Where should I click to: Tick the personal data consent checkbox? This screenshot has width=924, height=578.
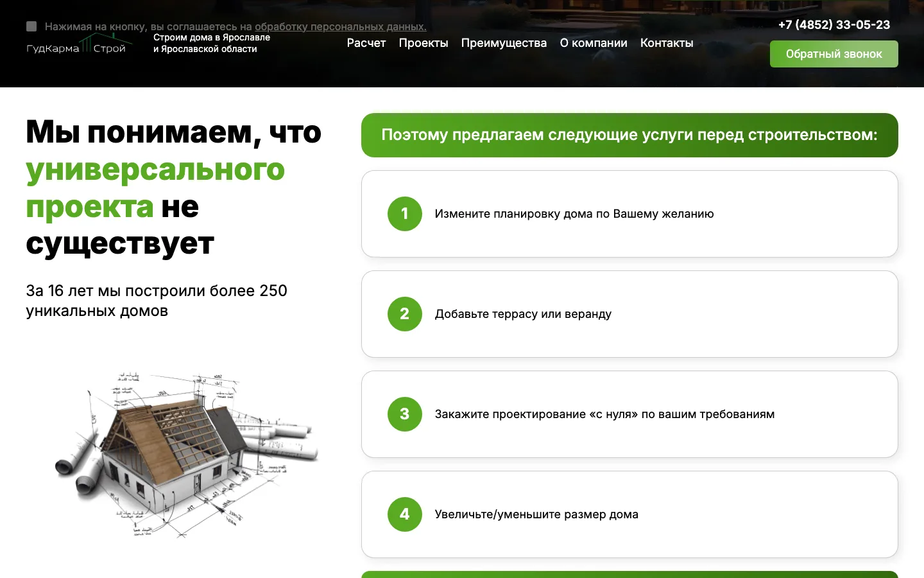point(31,26)
